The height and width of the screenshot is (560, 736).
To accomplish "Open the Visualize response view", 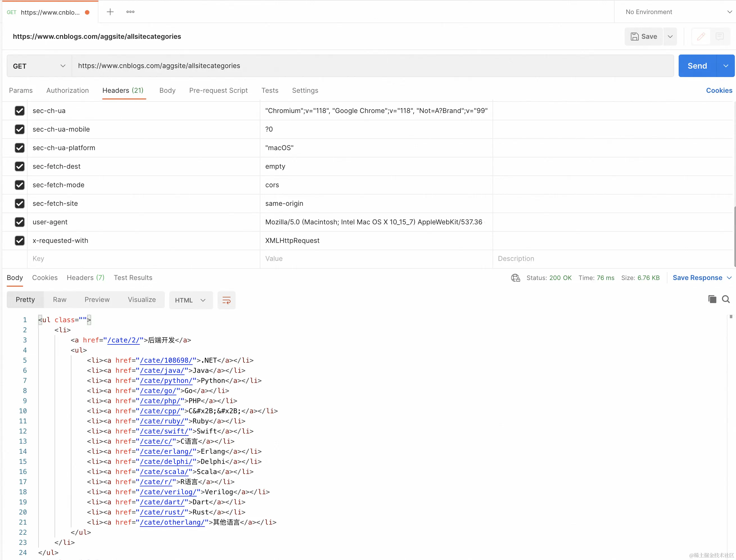I will (142, 300).
